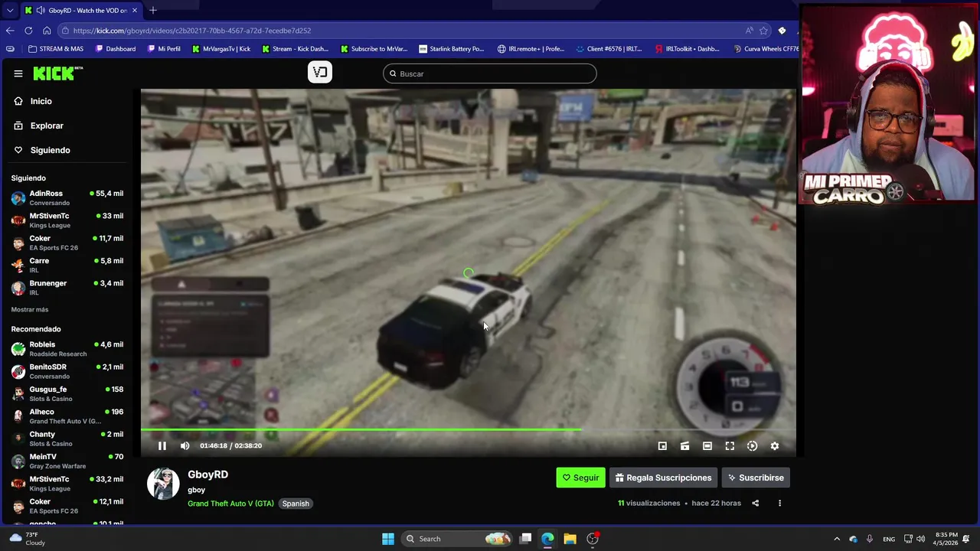Open the Windows Start menu

pyautogui.click(x=388, y=539)
